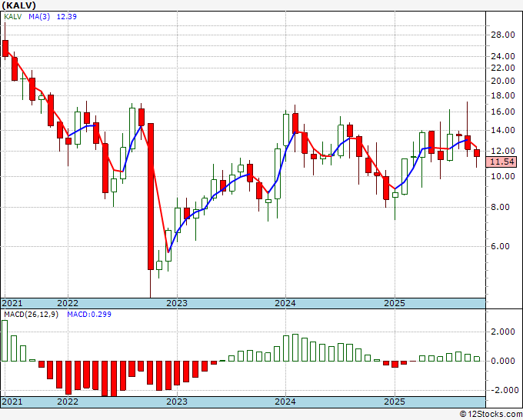
Task: Click the tallest green MACD bar in 2021
Action: click(5, 341)
